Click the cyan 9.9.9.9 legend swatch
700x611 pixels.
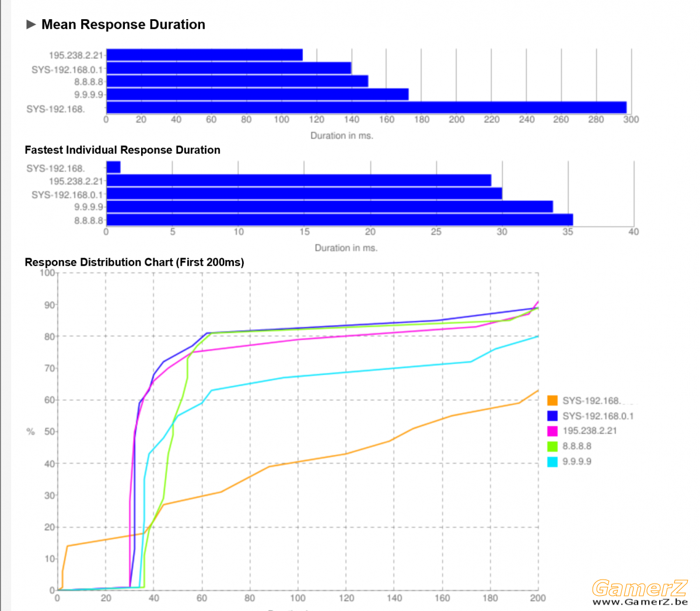(x=552, y=461)
